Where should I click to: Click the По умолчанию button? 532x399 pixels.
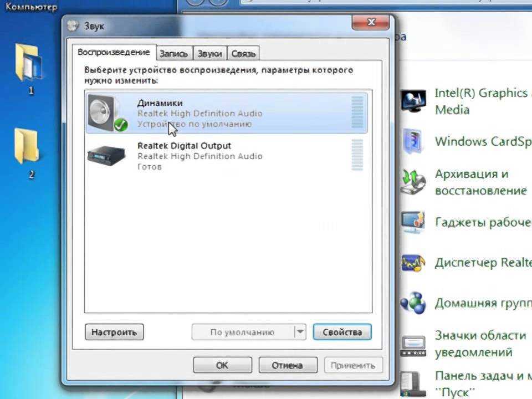tap(243, 332)
